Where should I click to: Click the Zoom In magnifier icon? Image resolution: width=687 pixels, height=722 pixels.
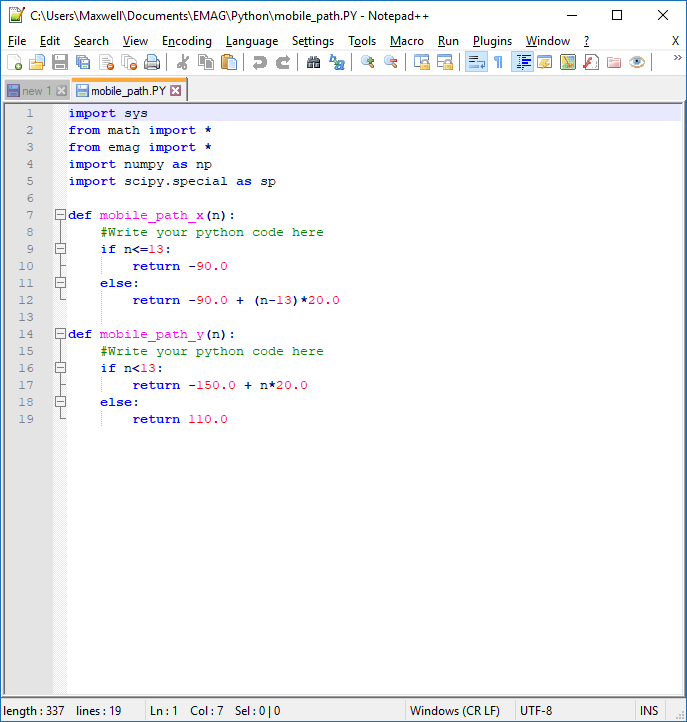click(368, 62)
